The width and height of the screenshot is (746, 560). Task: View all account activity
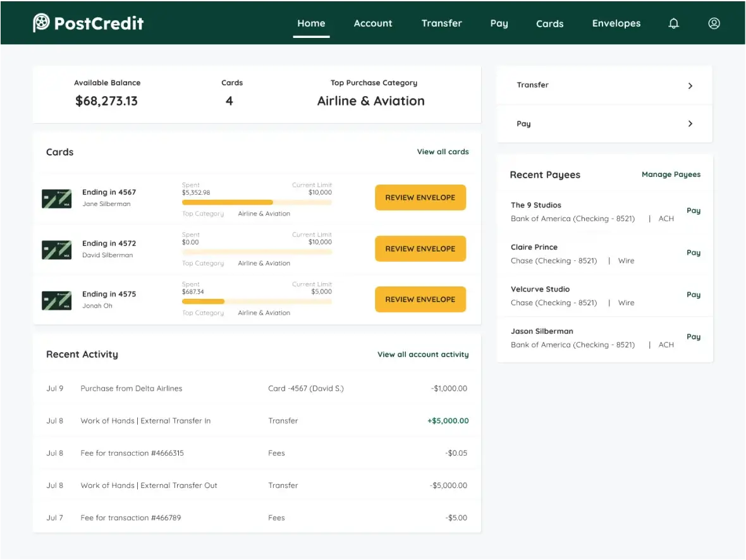(422, 354)
